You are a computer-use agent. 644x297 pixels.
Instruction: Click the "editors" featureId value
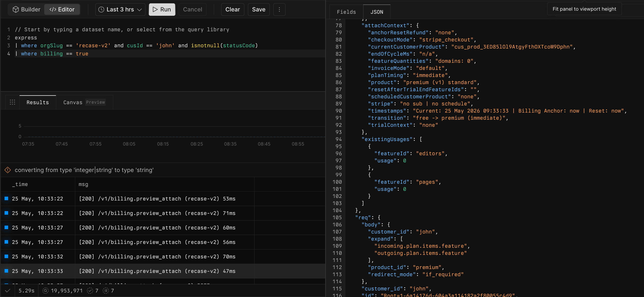coord(430,153)
